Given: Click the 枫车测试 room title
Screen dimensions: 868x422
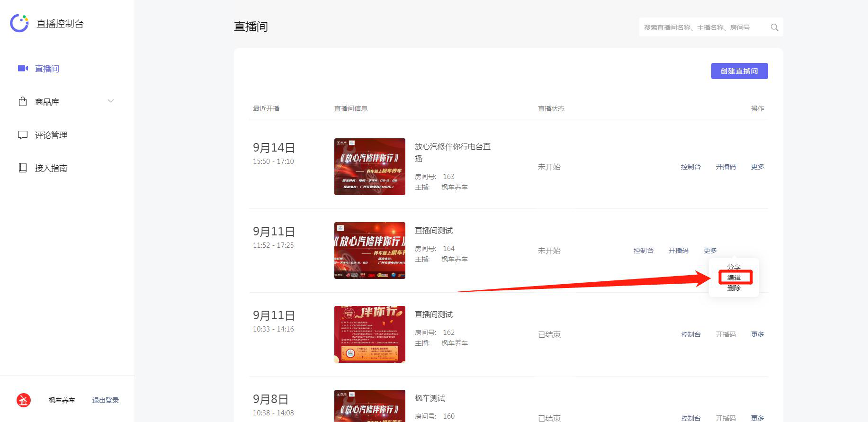Looking at the screenshot, I should click(x=430, y=398).
